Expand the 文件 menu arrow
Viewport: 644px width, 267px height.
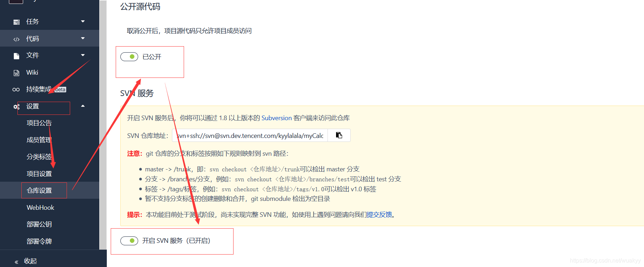click(x=83, y=55)
